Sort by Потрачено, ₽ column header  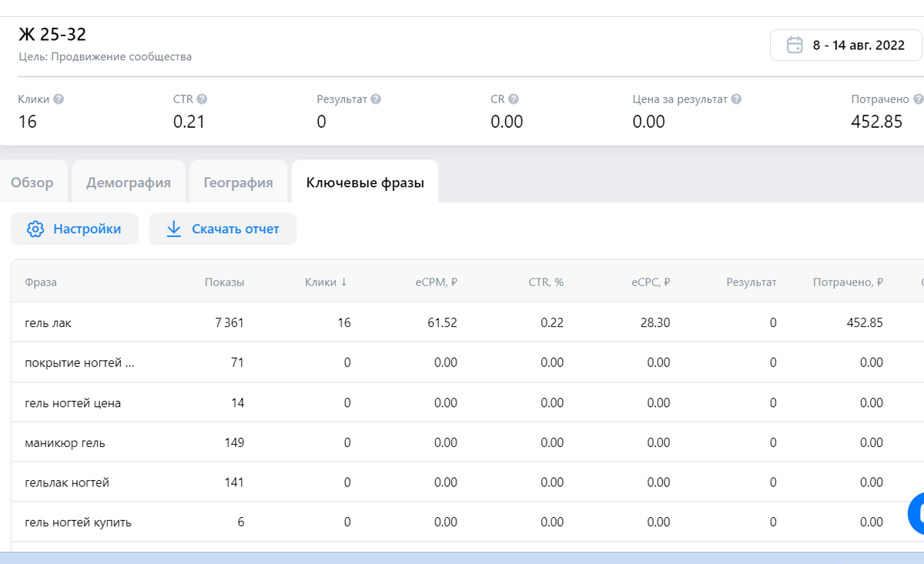pyautogui.click(x=848, y=282)
